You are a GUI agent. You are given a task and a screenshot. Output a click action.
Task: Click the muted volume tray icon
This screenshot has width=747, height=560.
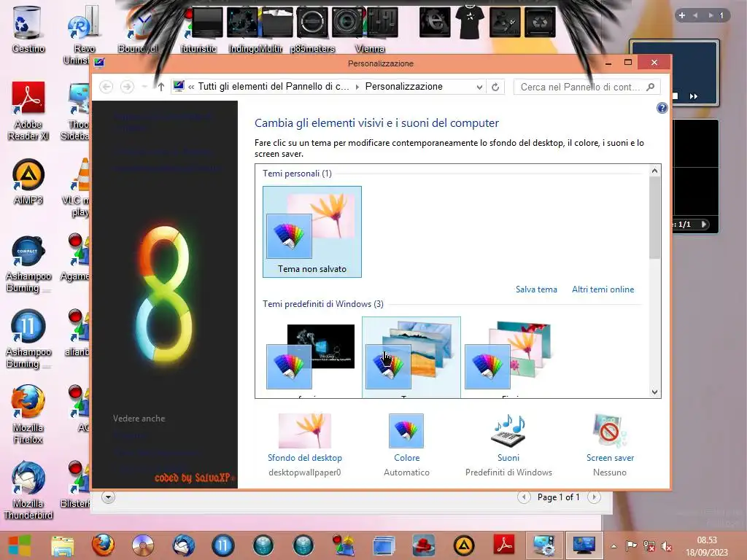[667, 546]
